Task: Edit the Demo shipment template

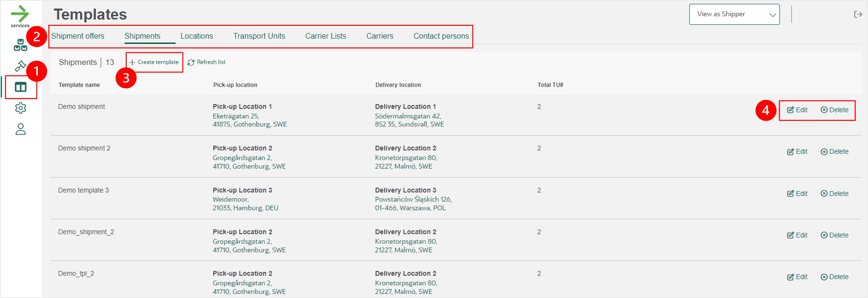Action: tap(797, 110)
